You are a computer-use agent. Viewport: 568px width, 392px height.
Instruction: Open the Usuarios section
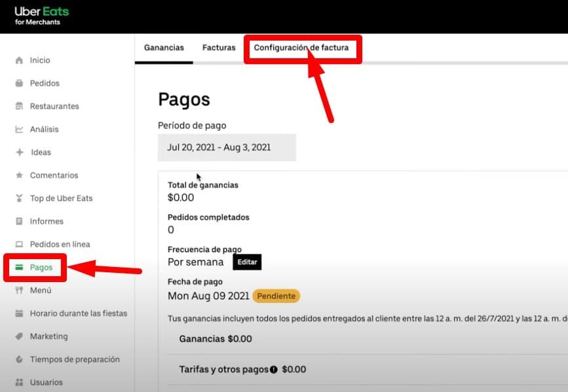(x=47, y=382)
